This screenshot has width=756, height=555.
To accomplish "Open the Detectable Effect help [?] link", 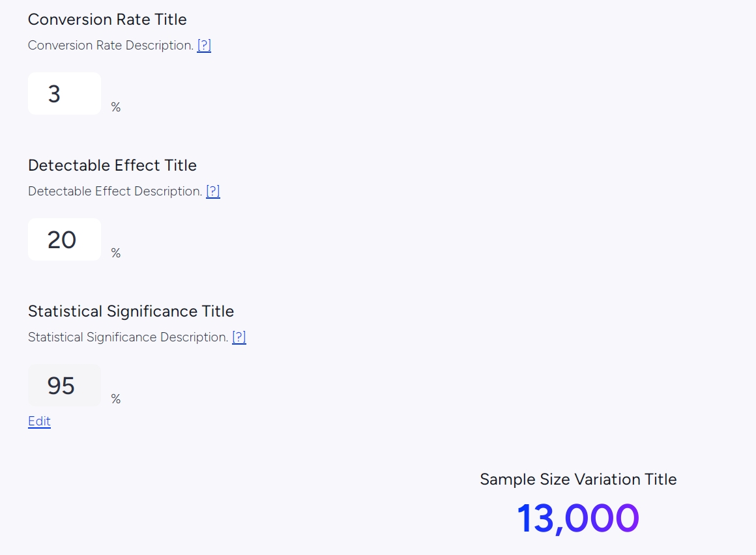I will (x=212, y=192).
